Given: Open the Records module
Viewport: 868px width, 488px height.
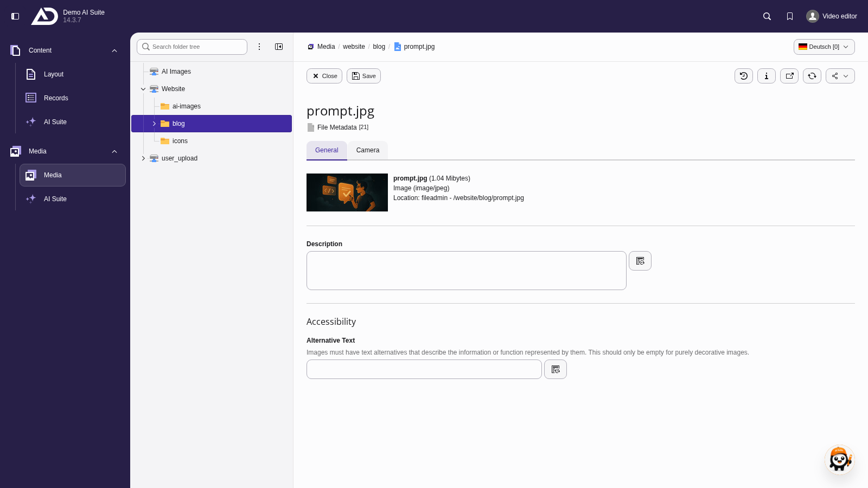Looking at the screenshot, I should (x=73, y=98).
